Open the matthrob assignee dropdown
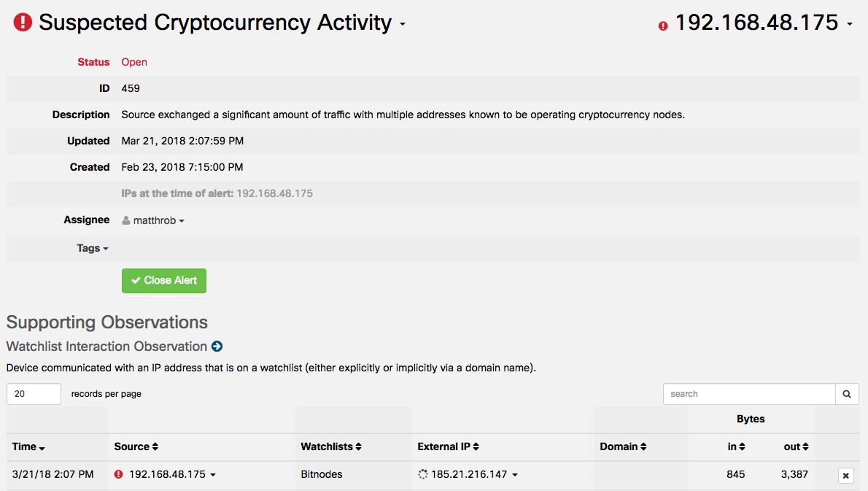868x491 pixels. (182, 221)
